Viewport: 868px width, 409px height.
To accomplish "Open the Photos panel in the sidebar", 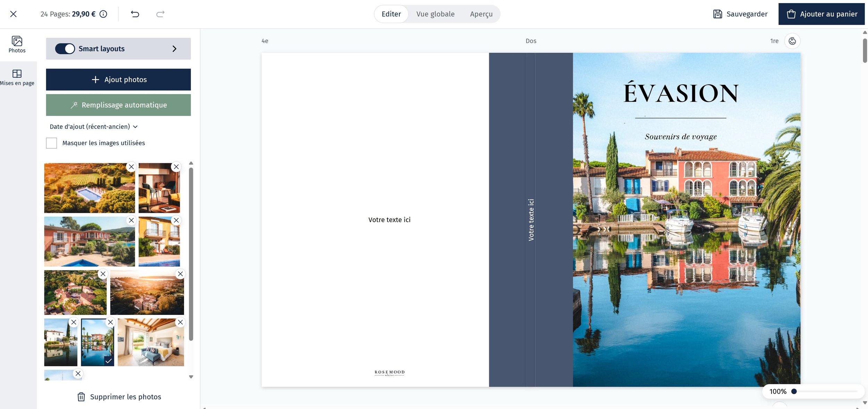I will click(x=17, y=44).
